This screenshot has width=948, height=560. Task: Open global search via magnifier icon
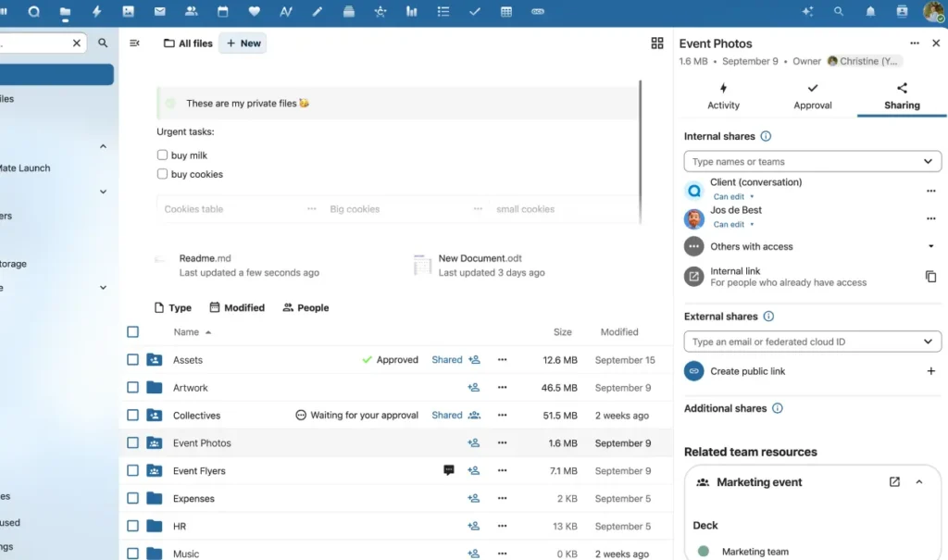(x=838, y=11)
